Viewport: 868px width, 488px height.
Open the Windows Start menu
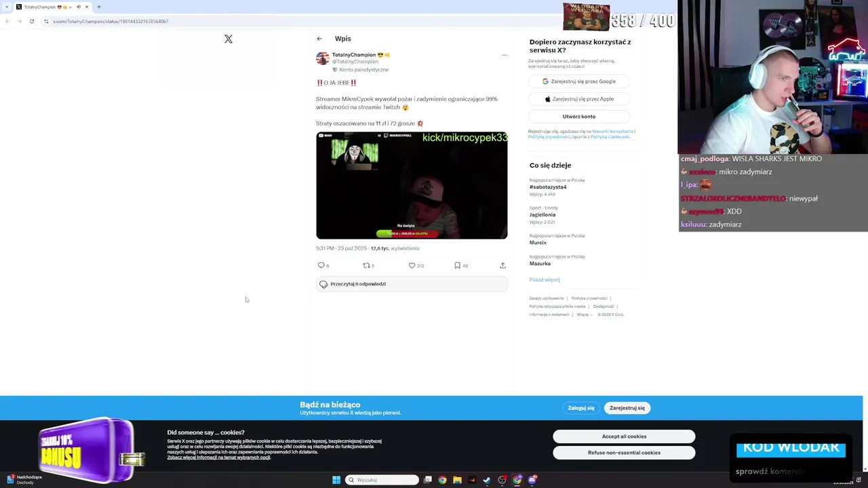336,480
